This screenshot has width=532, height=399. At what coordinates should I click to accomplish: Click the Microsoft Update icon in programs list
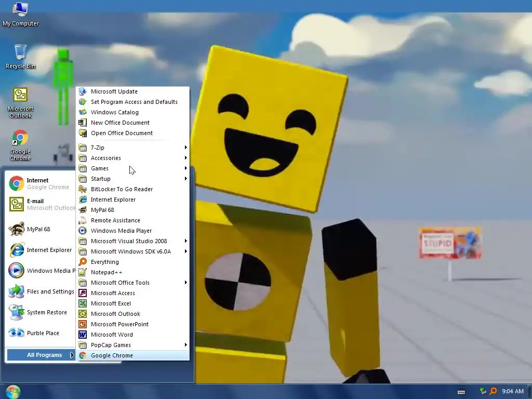click(x=83, y=91)
